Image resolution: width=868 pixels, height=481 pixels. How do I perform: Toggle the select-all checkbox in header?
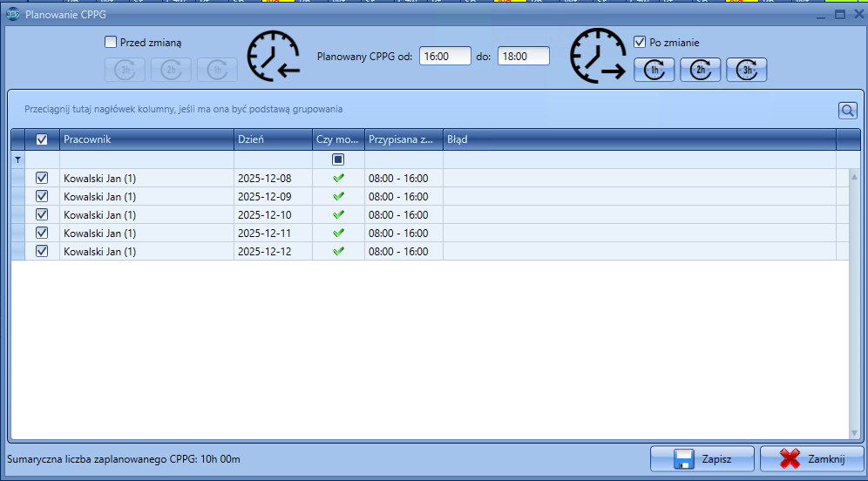coord(42,139)
